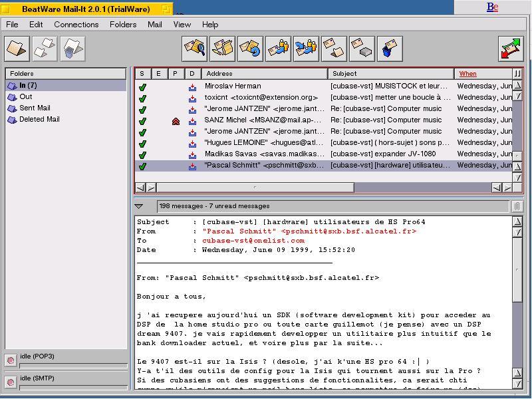Open the Folders menu

tap(123, 25)
